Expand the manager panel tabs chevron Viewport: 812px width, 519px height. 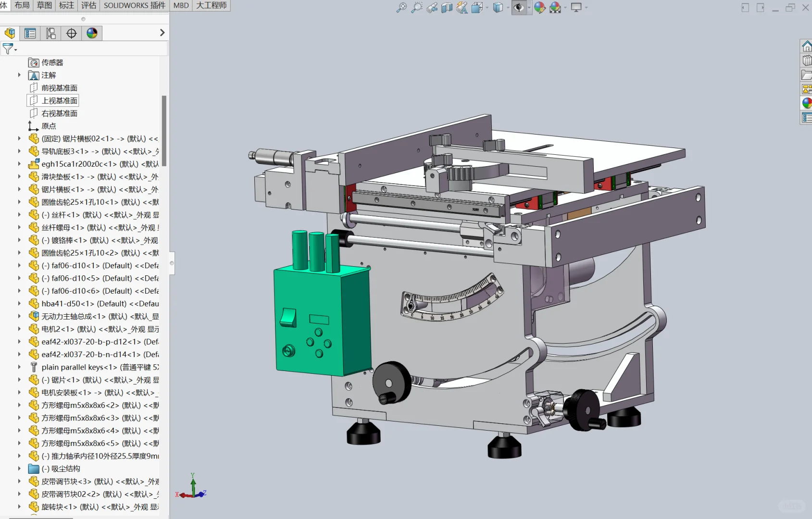(162, 33)
